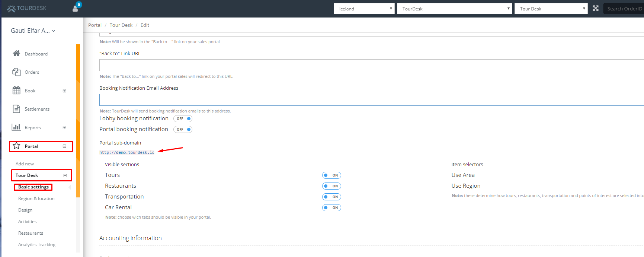Click the Use Region label
This screenshot has height=257, width=644.
pyautogui.click(x=466, y=186)
